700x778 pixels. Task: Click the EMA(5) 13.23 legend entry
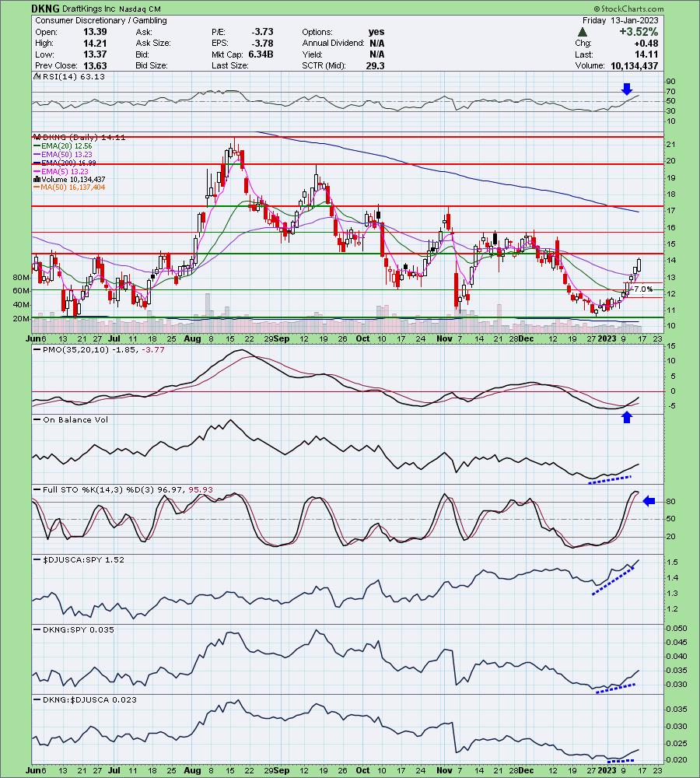61,171
